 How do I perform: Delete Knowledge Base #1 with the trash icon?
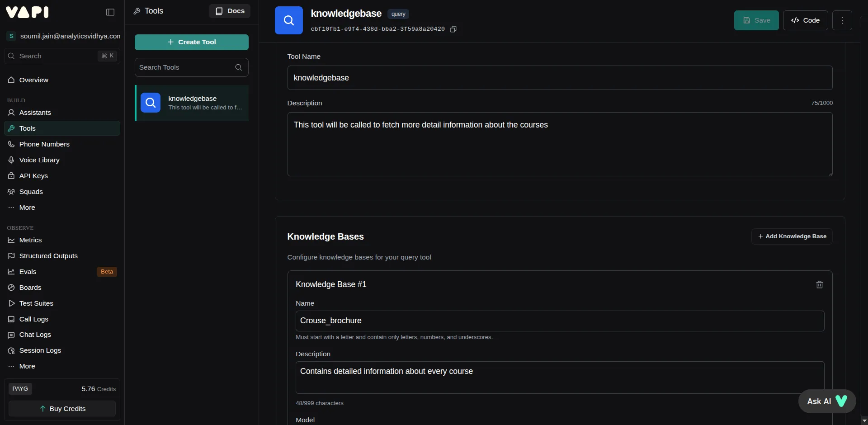pos(819,284)
